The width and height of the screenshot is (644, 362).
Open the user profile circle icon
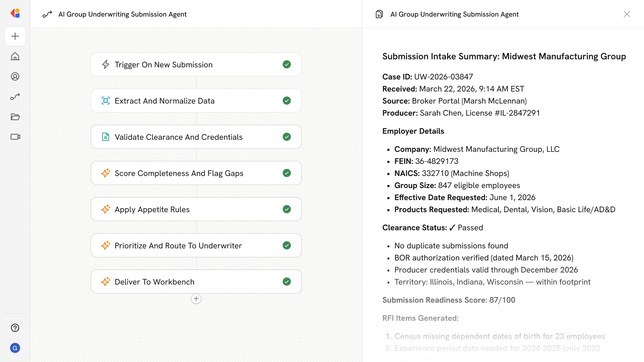tap(15, 76)
